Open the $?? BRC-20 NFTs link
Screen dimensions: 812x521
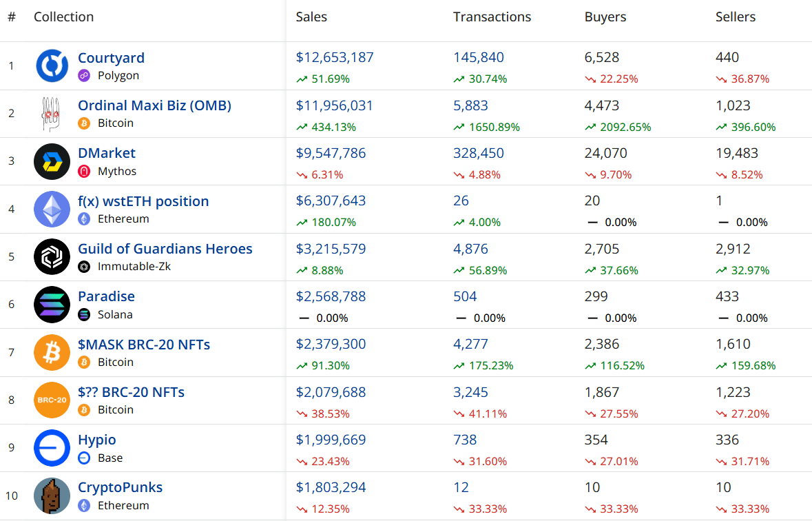point(131,392)
